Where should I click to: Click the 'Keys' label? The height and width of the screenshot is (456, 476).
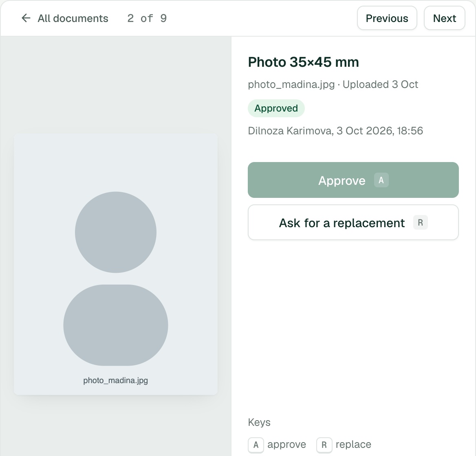click(259, 422)
